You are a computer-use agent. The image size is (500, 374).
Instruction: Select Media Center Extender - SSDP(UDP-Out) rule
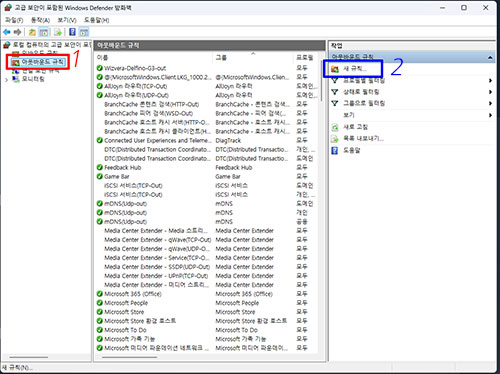click(207, 267)
